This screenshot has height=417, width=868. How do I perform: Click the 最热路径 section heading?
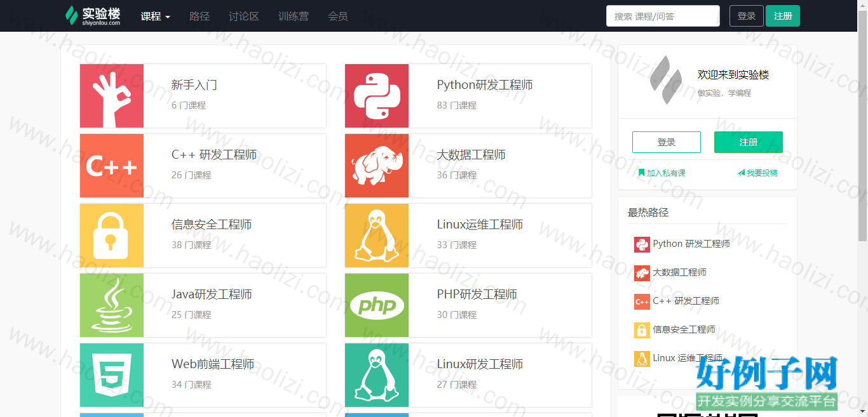tap(648, 213)
